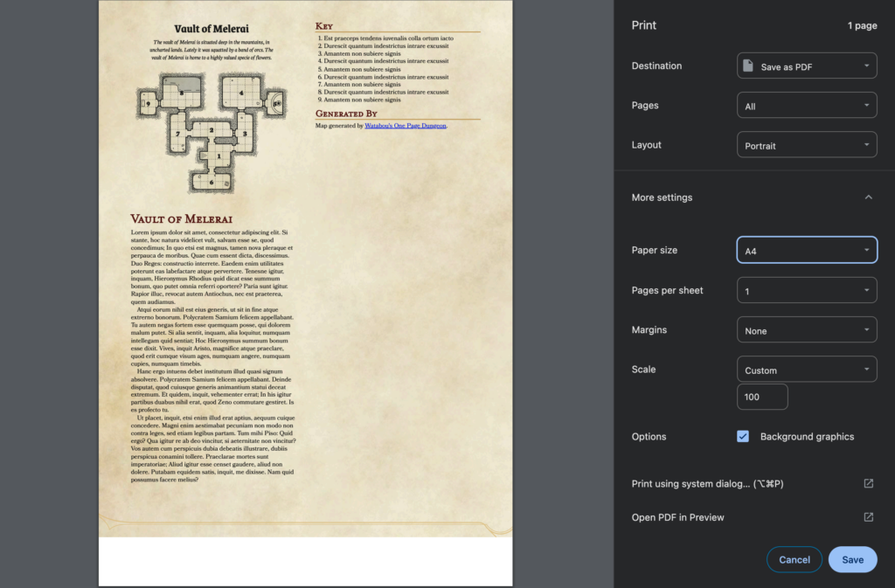This screenshot has height=588, width=895.
Task: Select Open PDF in Preview
Action: pos(678,517)
